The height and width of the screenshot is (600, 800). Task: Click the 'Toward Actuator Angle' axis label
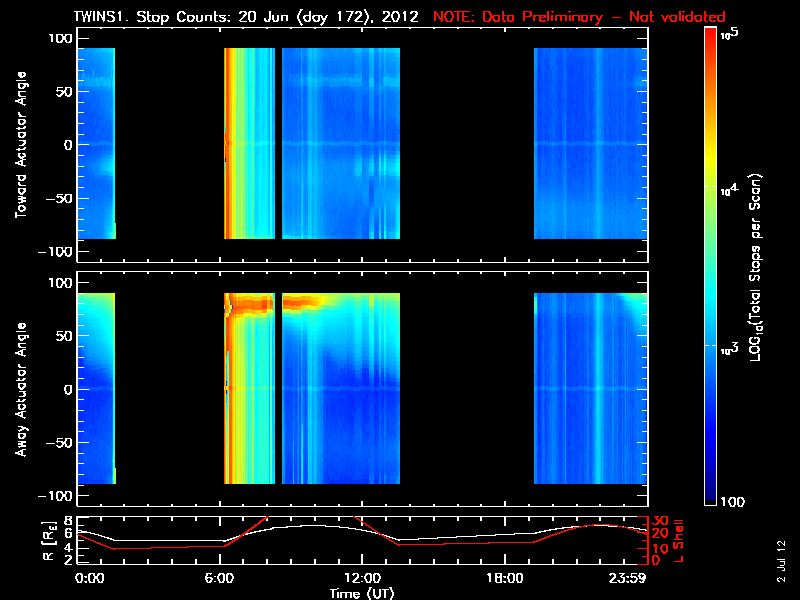pyautogui.click(x=21, y=145)
